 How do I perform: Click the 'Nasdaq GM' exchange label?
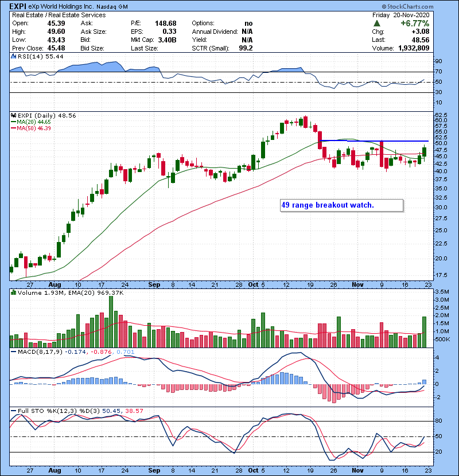[x=112, y=7]
